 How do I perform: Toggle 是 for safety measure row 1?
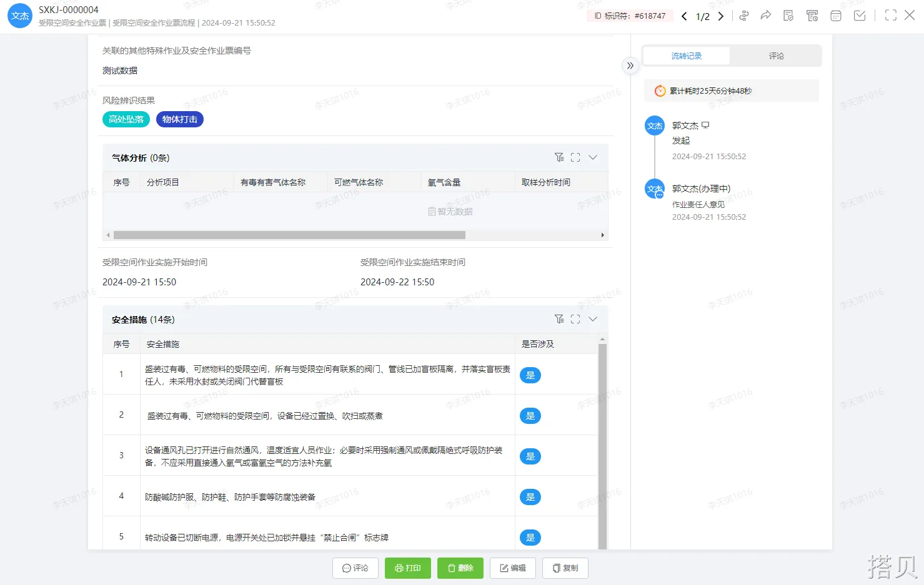pos(530,375)
